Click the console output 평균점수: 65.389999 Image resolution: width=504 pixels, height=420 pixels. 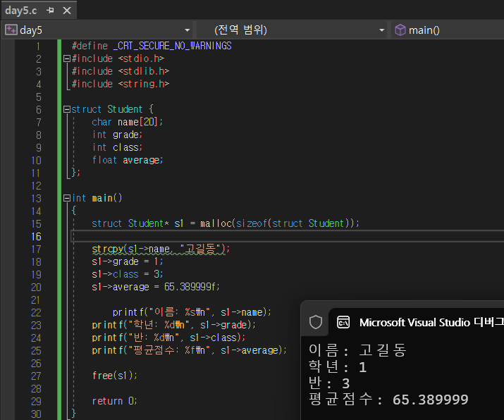coord(388,400)
